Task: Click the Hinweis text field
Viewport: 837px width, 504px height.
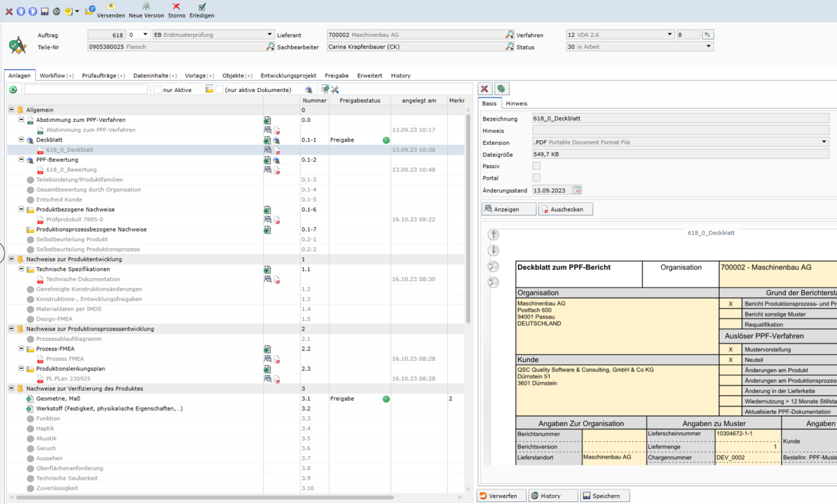Action: (681, 130)
